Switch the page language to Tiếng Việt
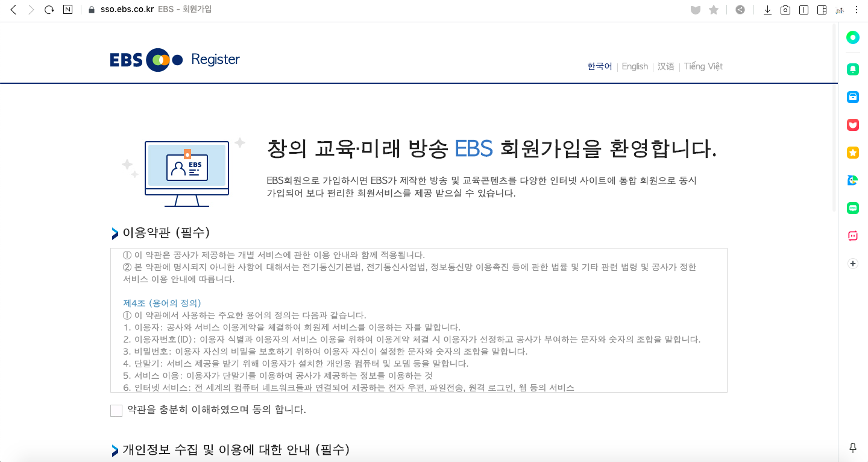Image resolution: width=868 pixels, height=462 pixels. (x=703, y=66)
